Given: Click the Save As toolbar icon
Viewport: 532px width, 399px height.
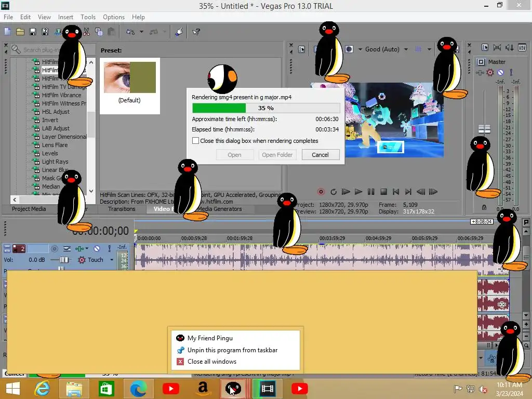Looking at the screenshot, I should (45, 32).
